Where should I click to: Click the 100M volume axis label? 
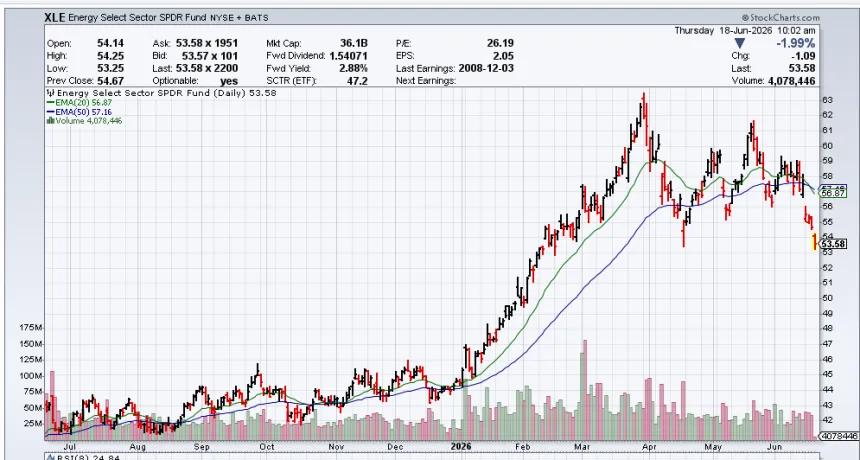point(31,376)
